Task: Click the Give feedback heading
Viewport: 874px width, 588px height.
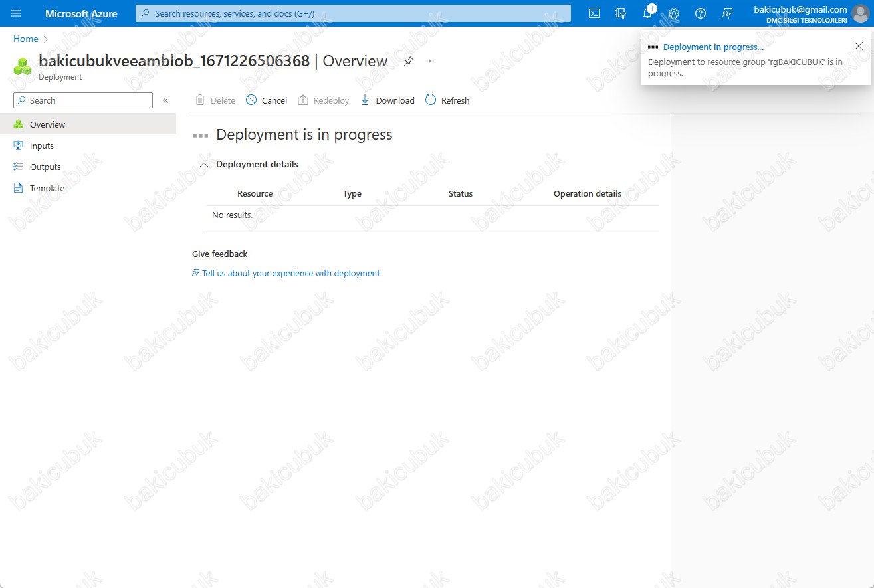Action: coord(220,254)
